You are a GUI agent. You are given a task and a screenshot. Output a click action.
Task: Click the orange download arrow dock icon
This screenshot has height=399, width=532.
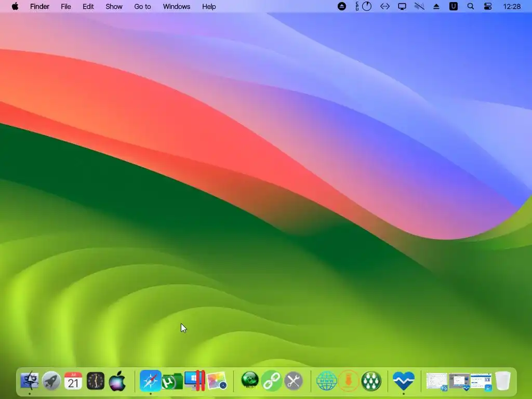pyautogui.click(x=349, y=380)
